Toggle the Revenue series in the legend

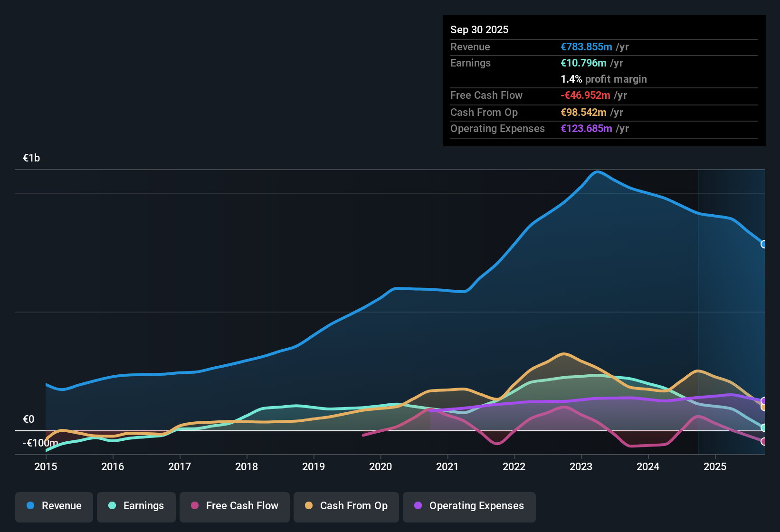coord(54,506)
